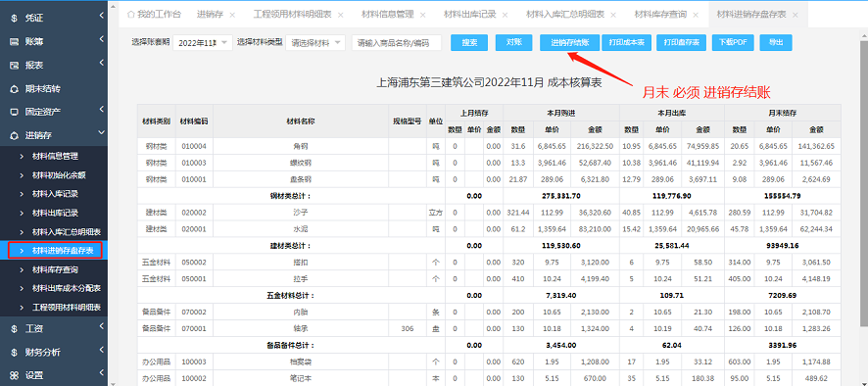The width and height of the screenshot is (868, 386).
Task: Click the 期末结转 icon in sidebar
Action: (15, 88)
